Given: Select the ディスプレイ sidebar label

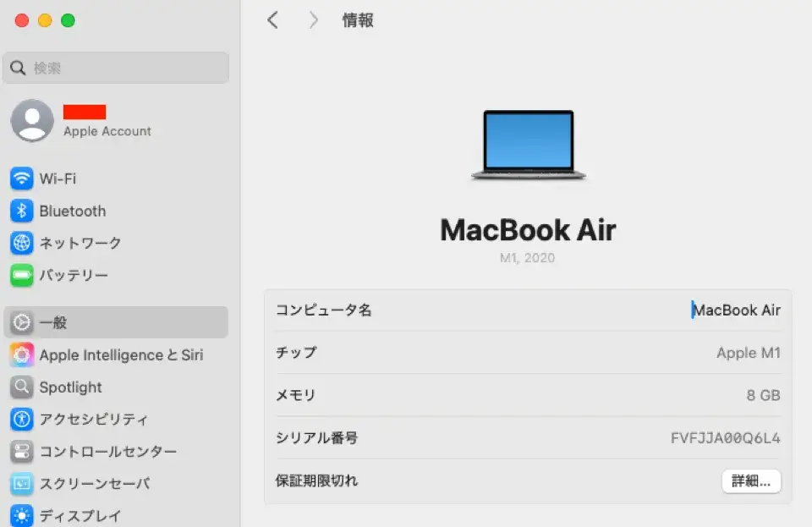Looking at the screenshot, I should 80,516.
